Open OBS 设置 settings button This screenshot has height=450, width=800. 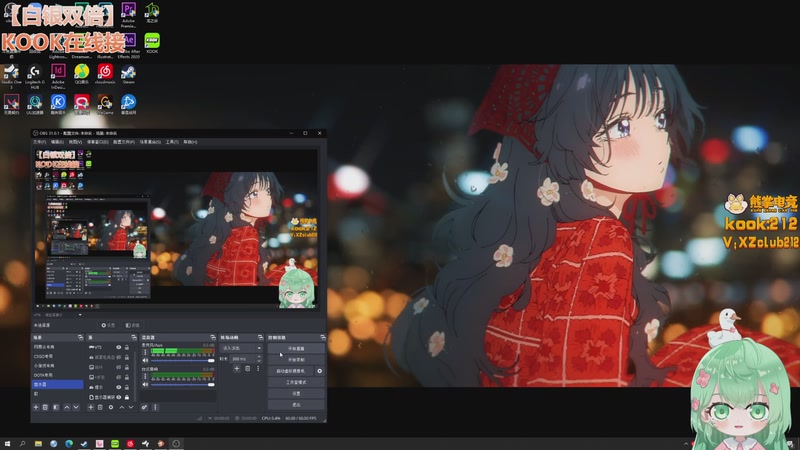point(296,393)
